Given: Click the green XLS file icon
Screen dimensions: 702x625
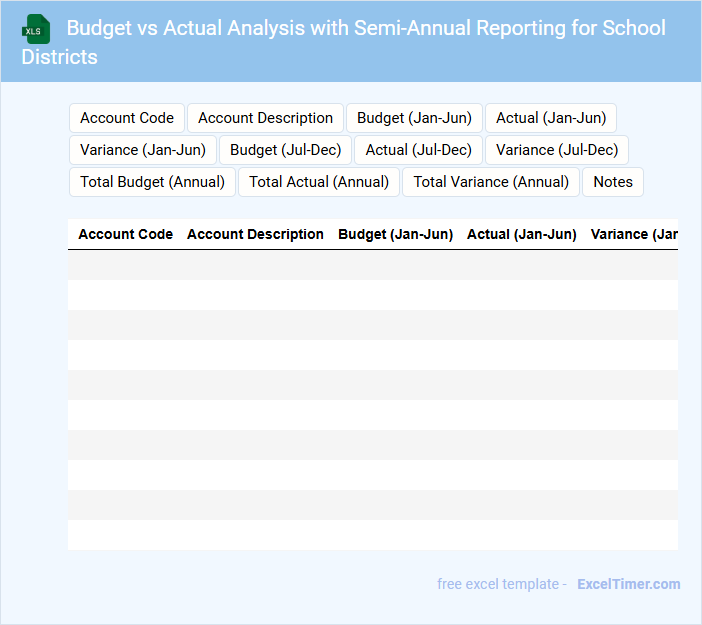Looking at the screenshot, I should click(36, 29).
